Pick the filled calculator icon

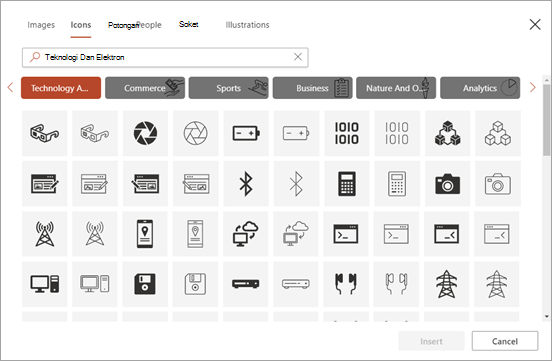pyautogui.click(x=347, y=183)
